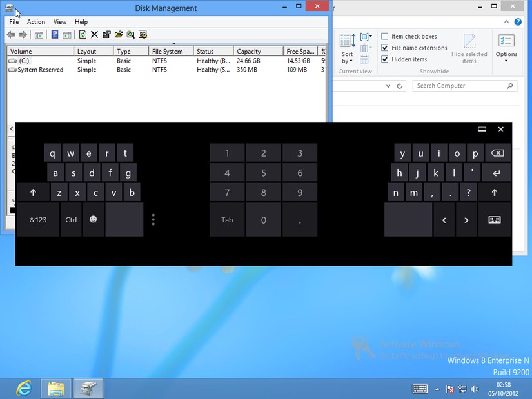Image resolution: width=532 pixels, height=399 pixels.
Task: Toggle the Show/Hide Action Pane toolbar icon
Action: coord(67,35)
